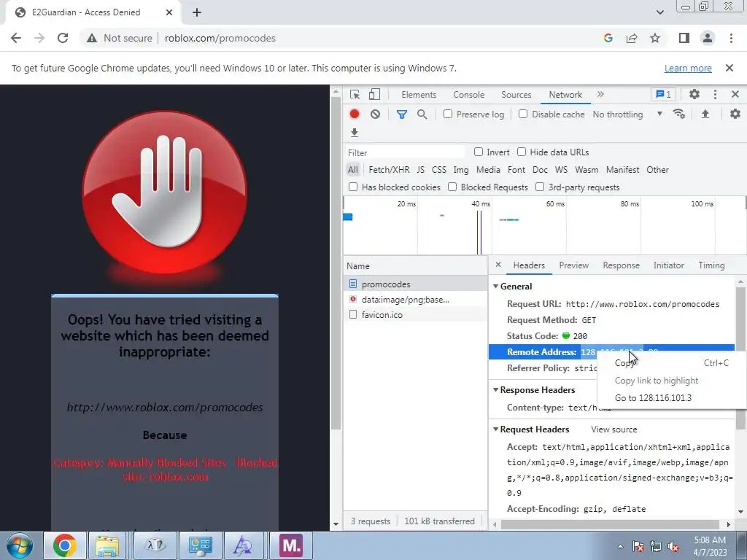Open Windows Explorer from taskbar
This screenshot has height=560, width=747.
click(108, 545)
